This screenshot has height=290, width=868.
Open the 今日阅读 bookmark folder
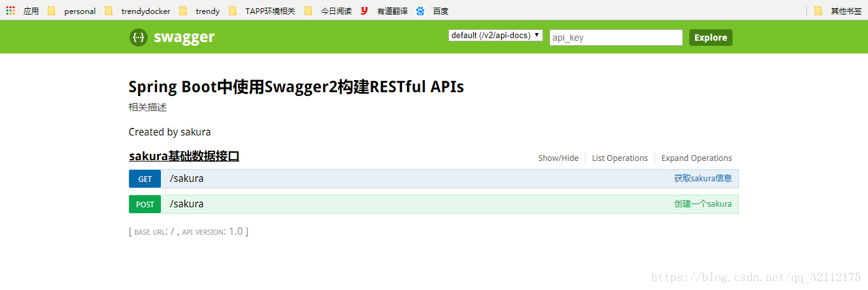point(328,11)
